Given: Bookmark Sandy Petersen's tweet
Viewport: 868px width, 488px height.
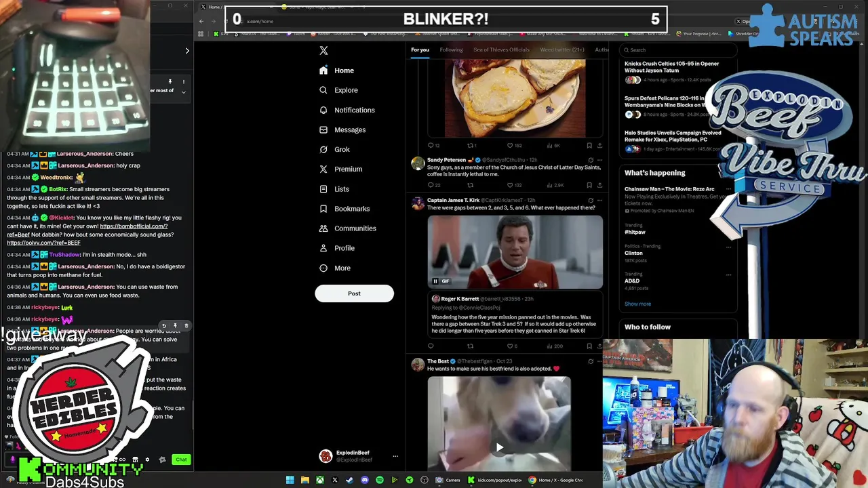Looking at the screenshot, I should click(x=589, y=185).
